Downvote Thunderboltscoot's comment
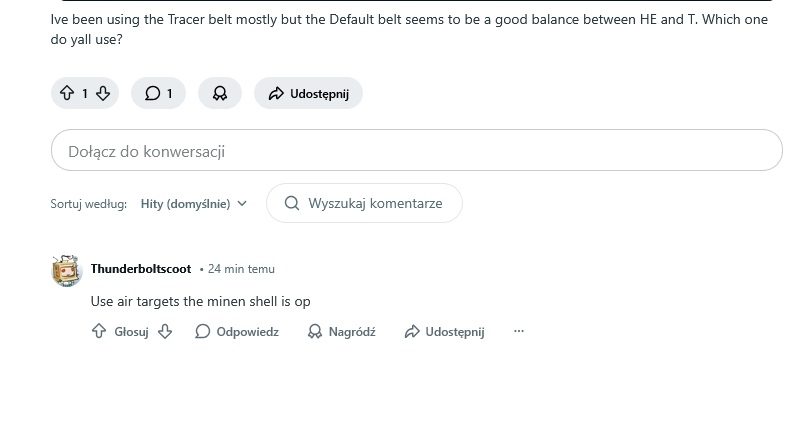789x430 pixels. (x=165, y=331)
